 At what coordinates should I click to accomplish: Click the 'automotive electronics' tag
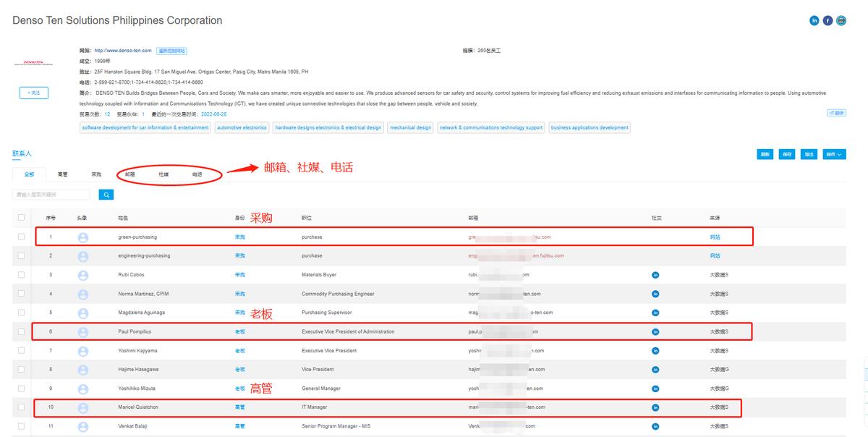coord(242,127)
